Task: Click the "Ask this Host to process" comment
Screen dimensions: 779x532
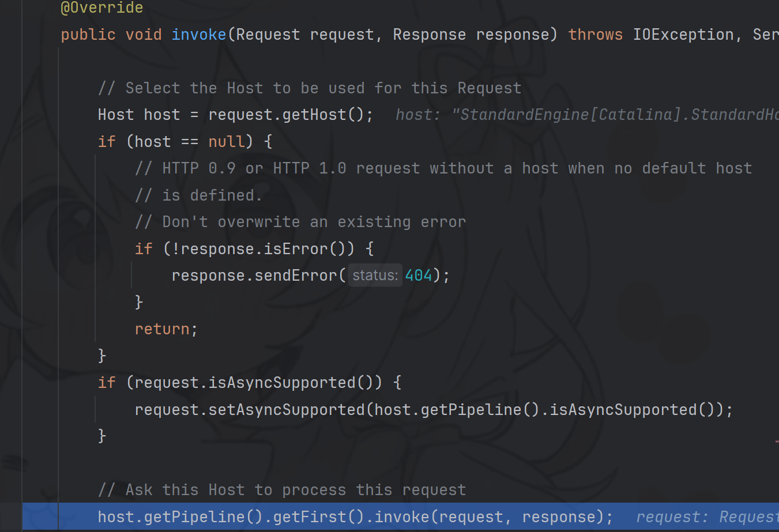Action: pyautogui.click(x=282, y=490)
